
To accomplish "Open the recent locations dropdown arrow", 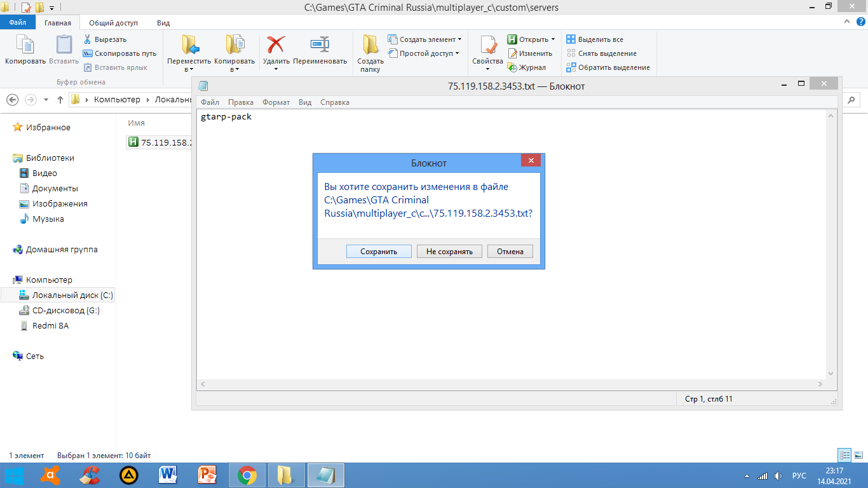I will coord(46,100).
